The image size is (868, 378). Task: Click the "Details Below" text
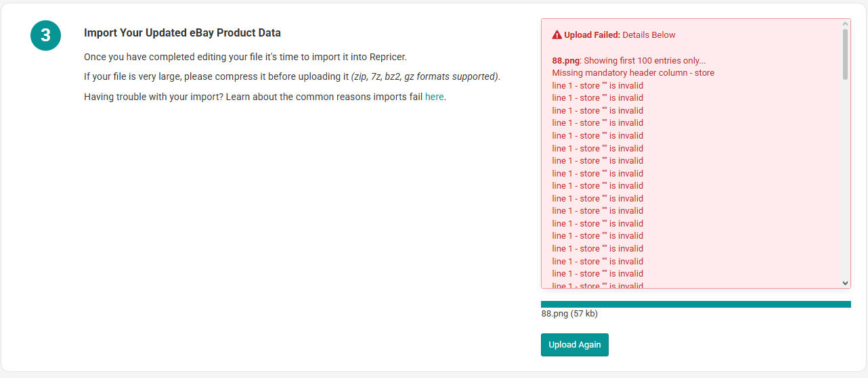click(649, 35)
